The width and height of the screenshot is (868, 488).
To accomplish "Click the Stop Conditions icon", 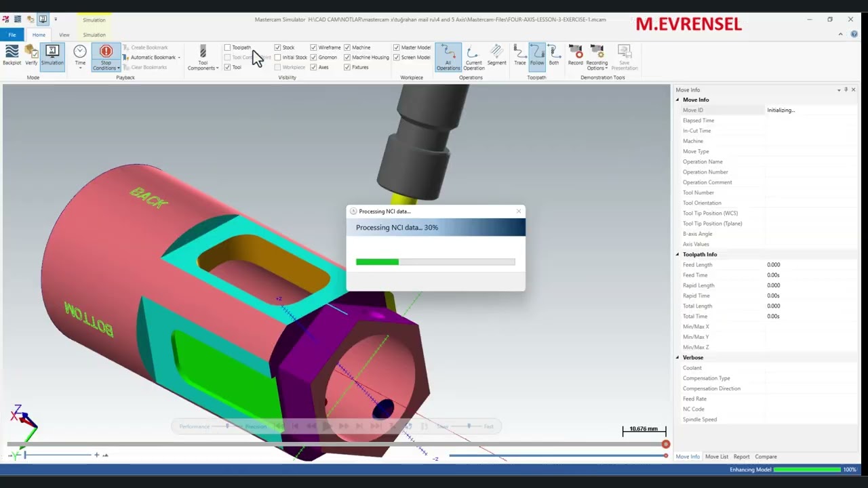I will pyautogui.click(x=106, y=52).
